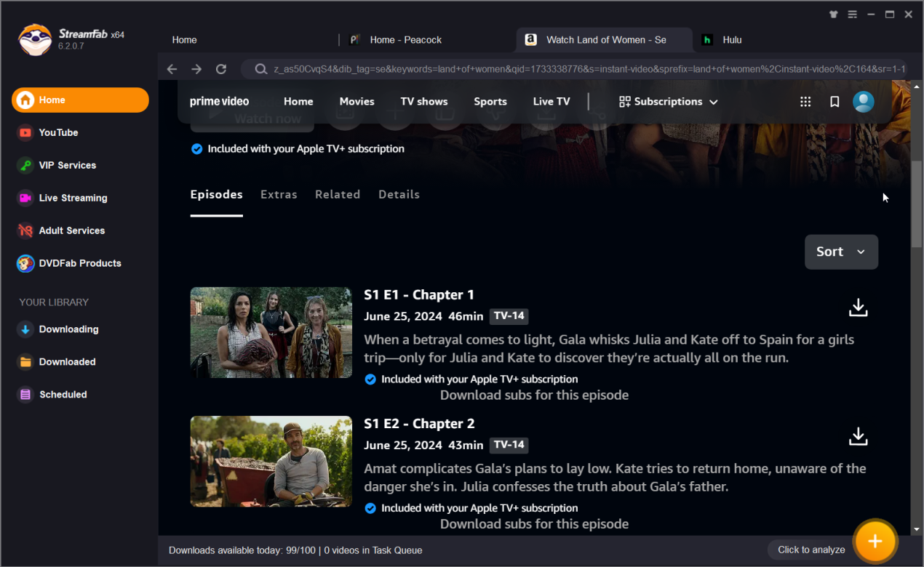
Task: Open the Sports nav link
Action: 490,102
